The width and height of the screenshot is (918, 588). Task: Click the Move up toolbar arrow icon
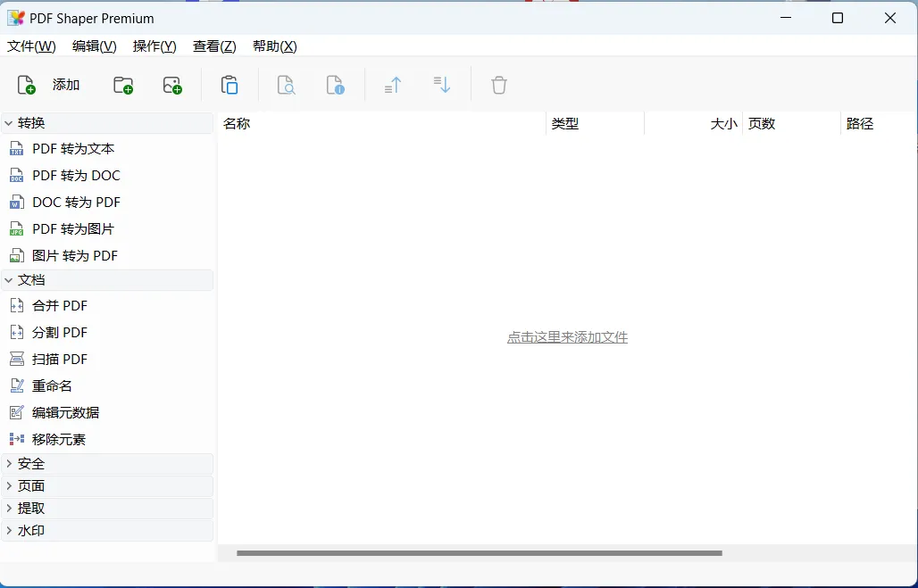[392, 85]
